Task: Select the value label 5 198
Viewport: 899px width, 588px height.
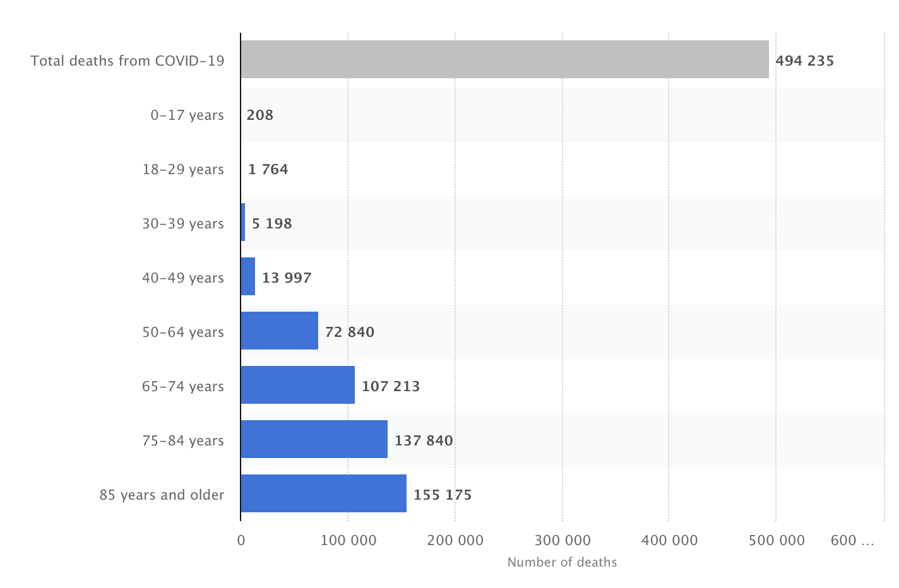Action: point(272,224)
